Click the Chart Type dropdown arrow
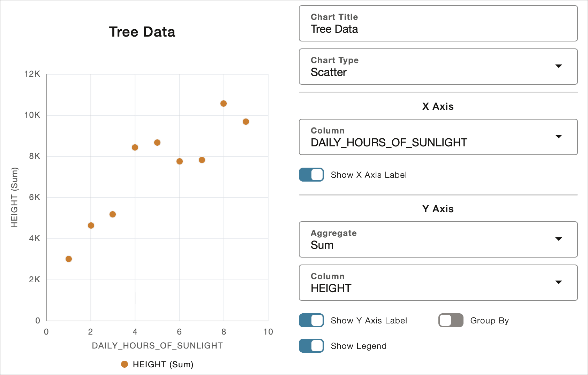Image resolution: width=588 pixels, height=375 pixels. [559, 66]
